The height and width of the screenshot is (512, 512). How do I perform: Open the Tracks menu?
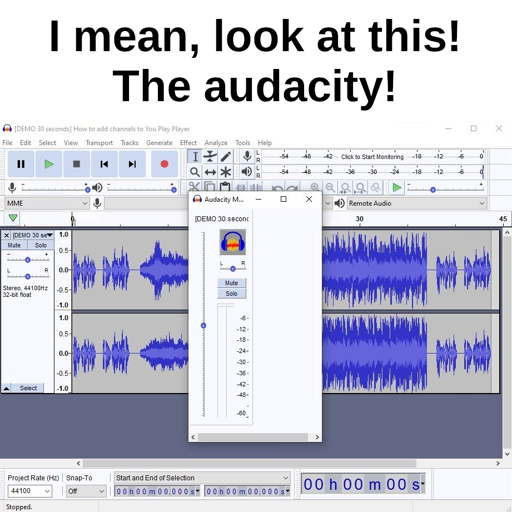point(129,143)
